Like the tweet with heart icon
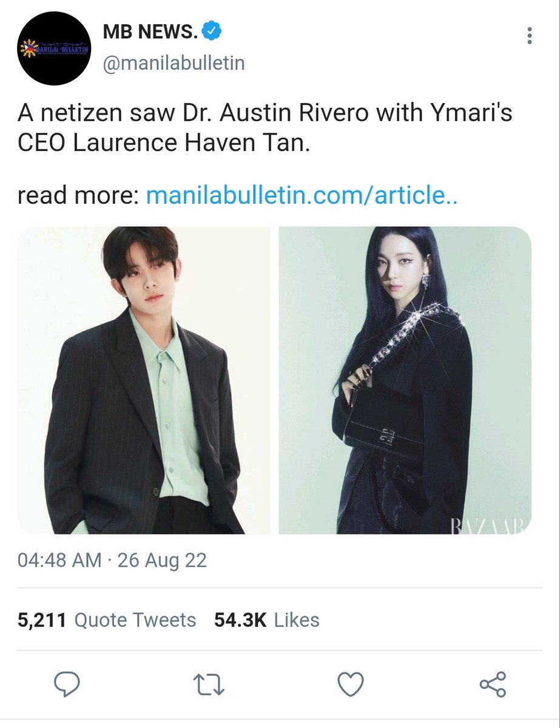The image size is (560, 728). click(x=350, y=684)
